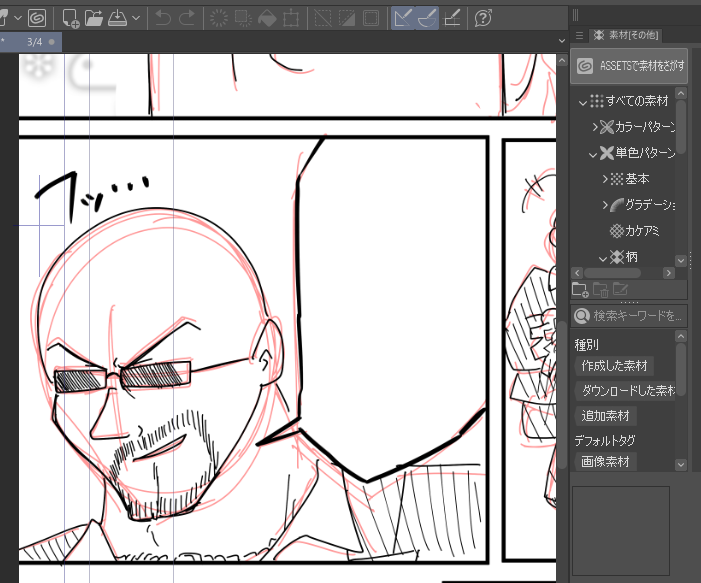Click tag list scroll up arrow
This screenshot has height=583, width=701.
click(x=681, y=336)
